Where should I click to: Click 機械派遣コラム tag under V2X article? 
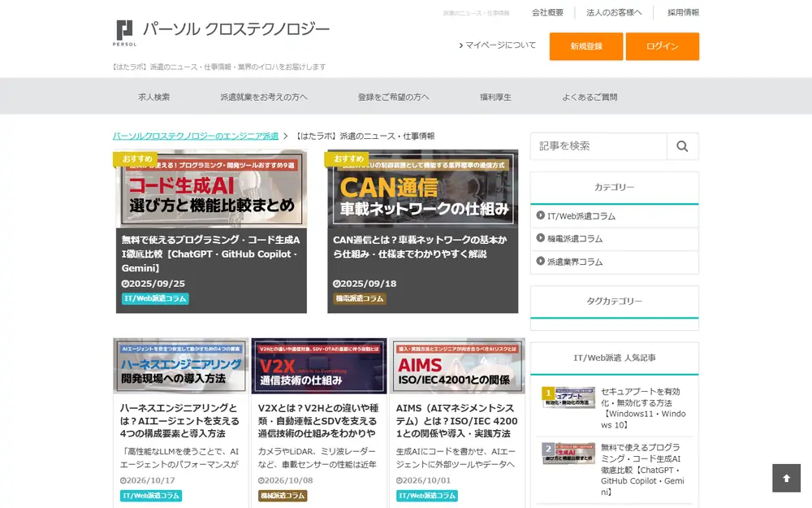pos(283,496)
